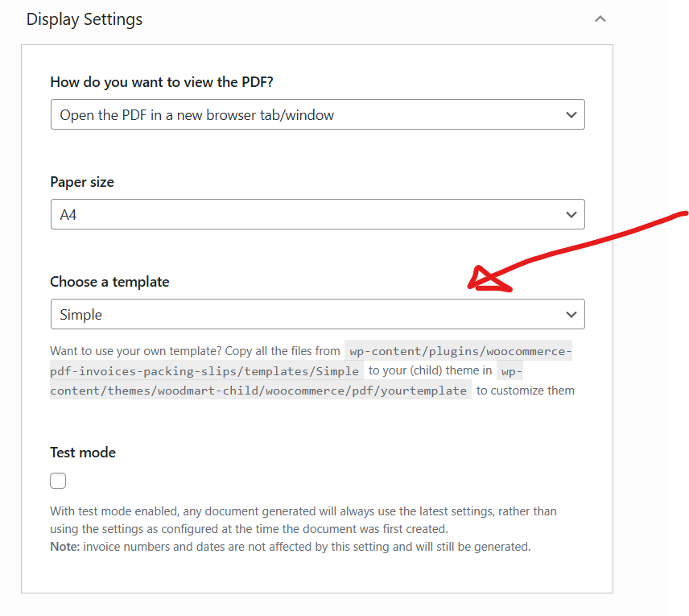Enable the Test mode checkbox

click(58, 481)
